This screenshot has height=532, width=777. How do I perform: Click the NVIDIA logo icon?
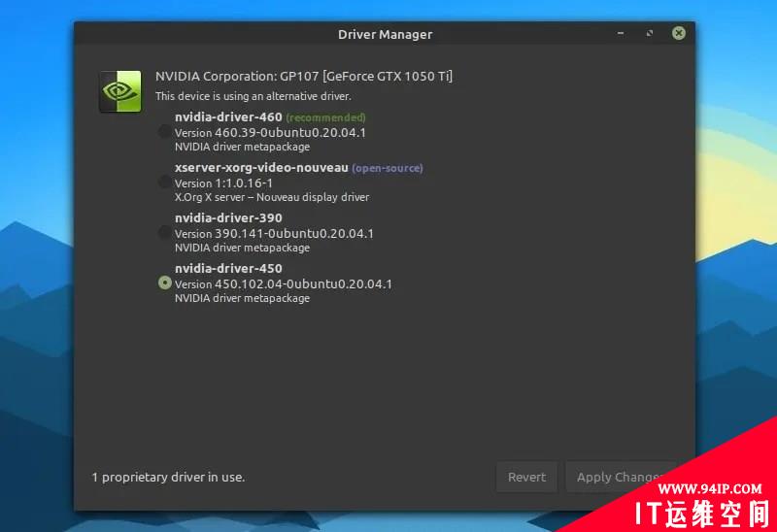point(120,91)
